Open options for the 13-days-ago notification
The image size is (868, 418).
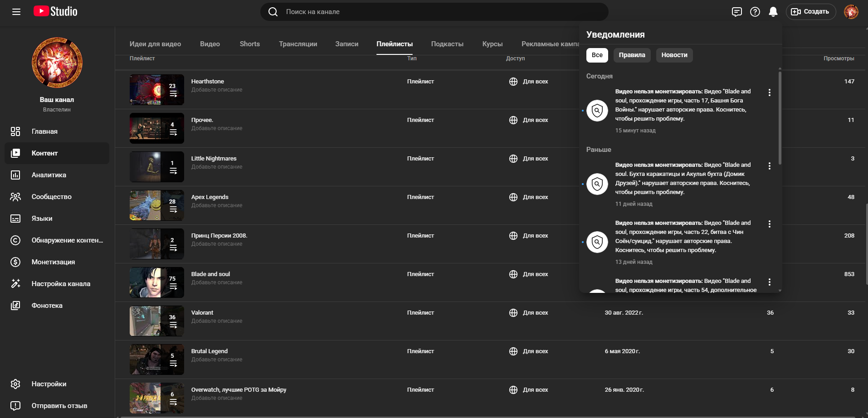(770, 224)
